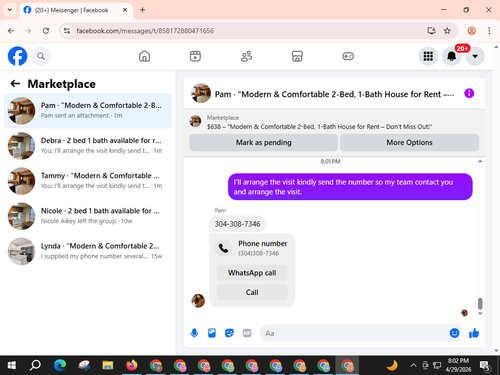Open the Chrome profile avatar icon

click(471, 31)
